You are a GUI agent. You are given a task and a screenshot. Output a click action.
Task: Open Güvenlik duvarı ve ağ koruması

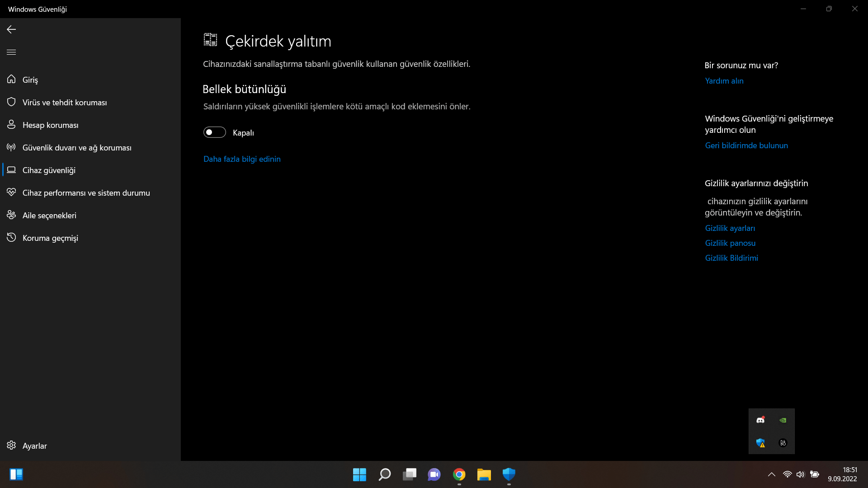[76, 147]
